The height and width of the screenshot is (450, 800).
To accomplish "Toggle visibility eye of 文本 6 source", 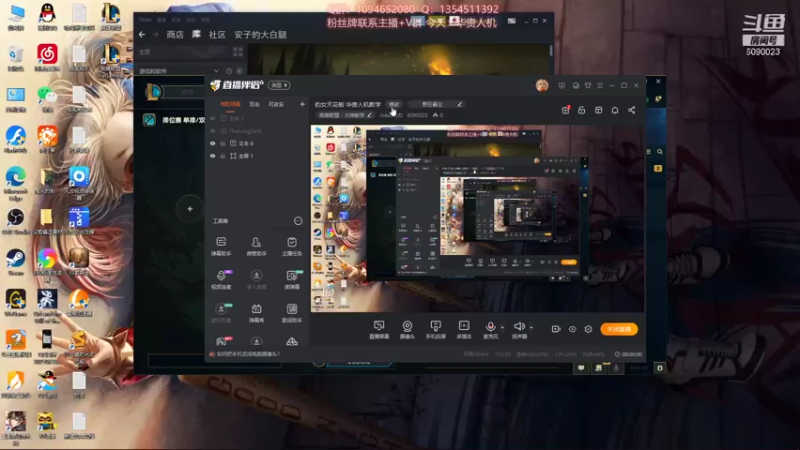I will 213,143.
